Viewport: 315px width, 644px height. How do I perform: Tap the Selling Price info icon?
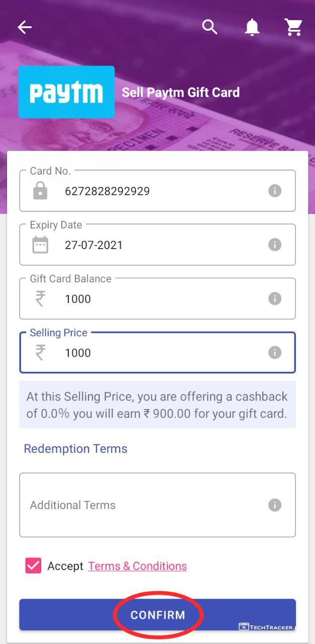click(274, 352)
